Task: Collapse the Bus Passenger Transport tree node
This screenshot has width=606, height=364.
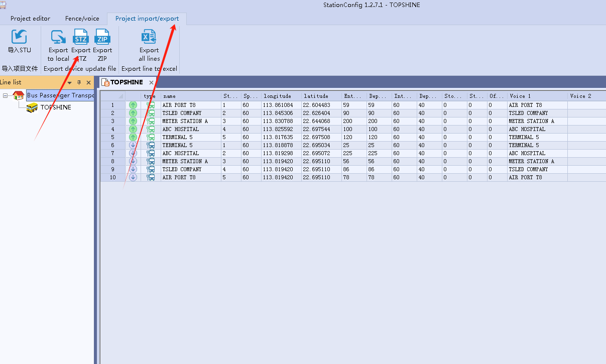Action: [6, 95]
